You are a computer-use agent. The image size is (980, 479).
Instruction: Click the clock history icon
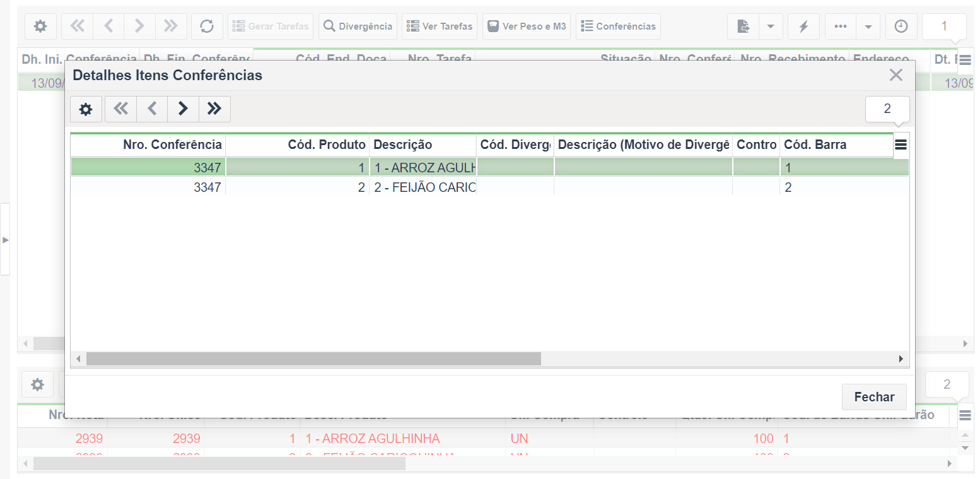(901, 27)
